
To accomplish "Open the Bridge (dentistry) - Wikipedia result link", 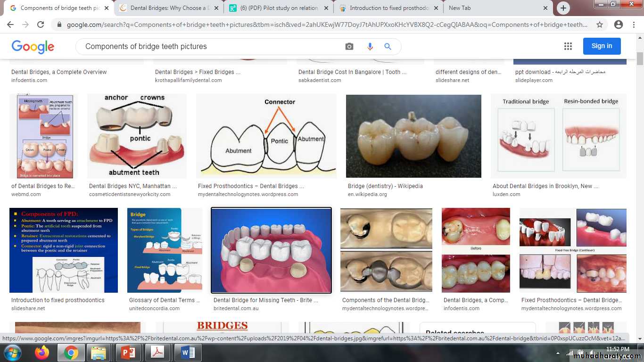I will 385,186.
